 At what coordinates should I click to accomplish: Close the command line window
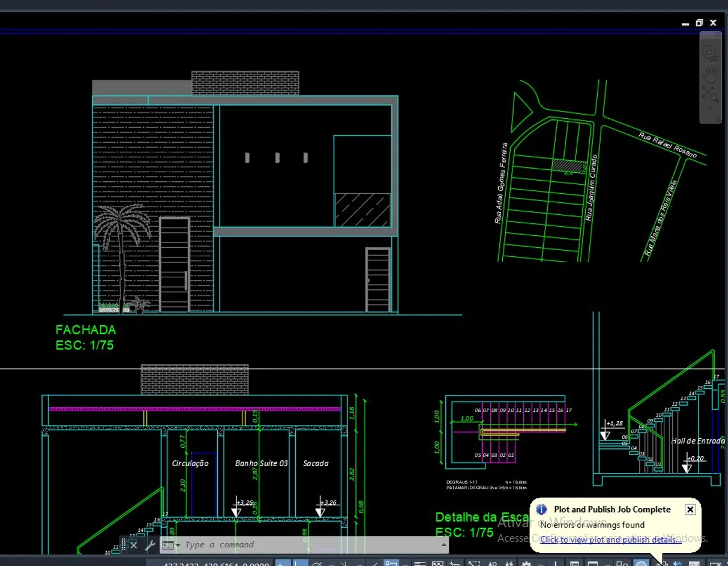pos(134,546)
